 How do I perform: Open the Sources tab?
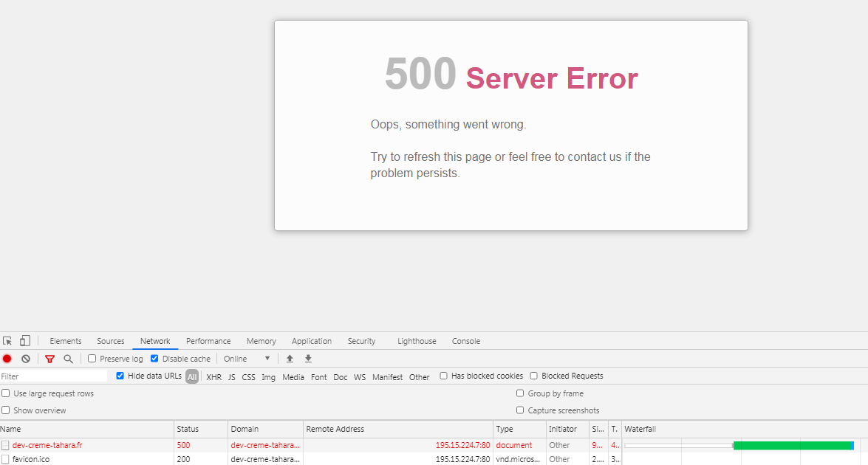(111, 341)
